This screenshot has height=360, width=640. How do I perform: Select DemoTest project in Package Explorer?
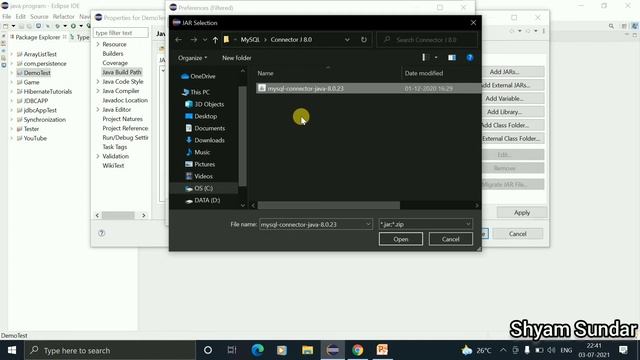(x=37, y=73)
